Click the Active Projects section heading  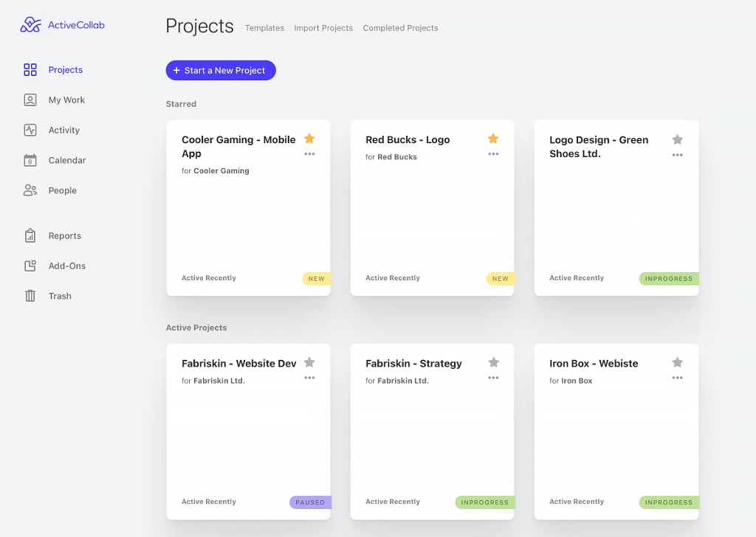196,328
